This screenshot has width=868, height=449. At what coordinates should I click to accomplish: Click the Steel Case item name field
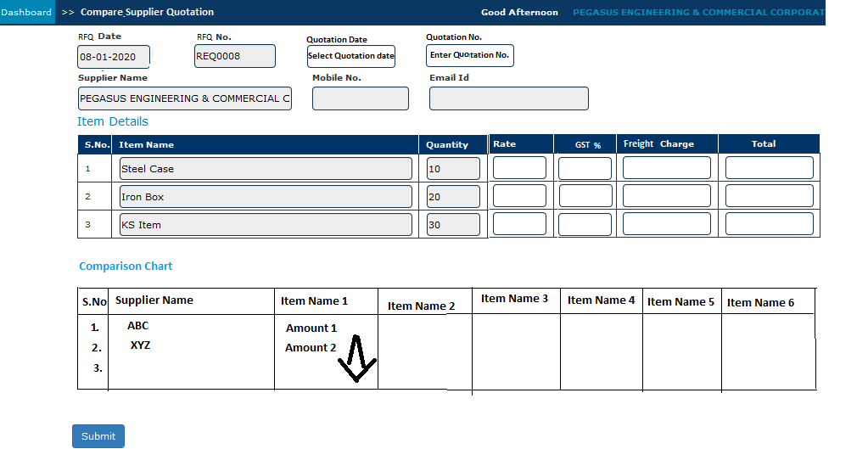[266, 169]
